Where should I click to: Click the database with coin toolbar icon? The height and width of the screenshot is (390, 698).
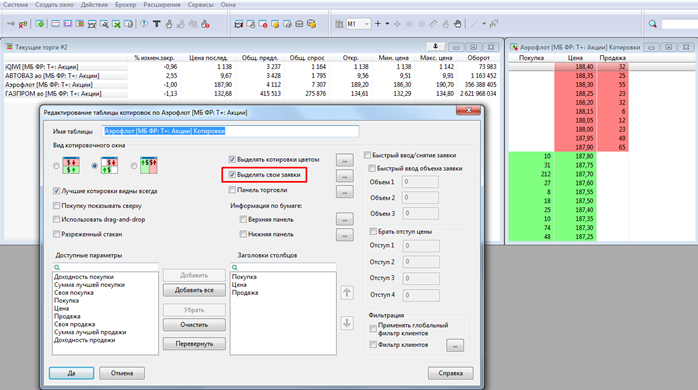[312, 24]
